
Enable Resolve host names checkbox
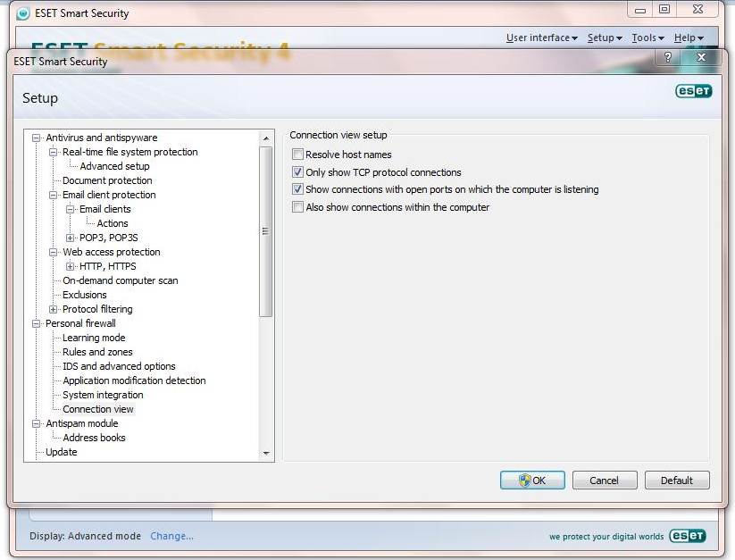coord(297,155)
